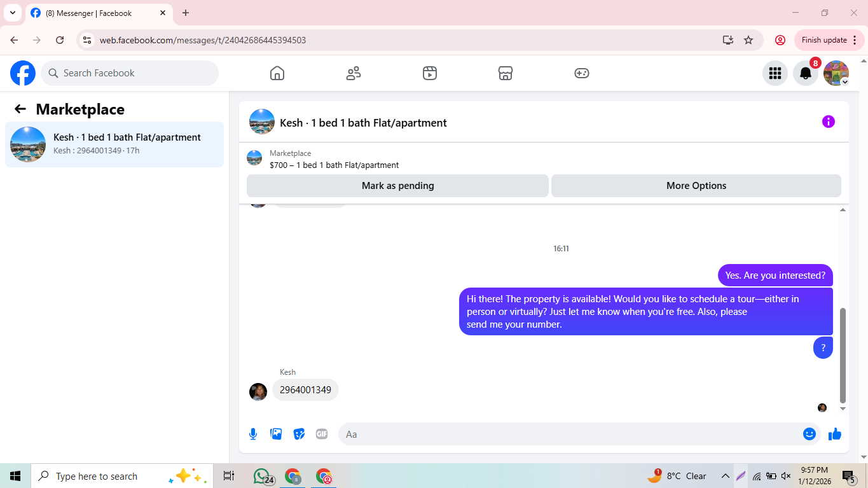Click the address bar URL
This screenshot has width=868, height=488.
[x=203, y=40]
